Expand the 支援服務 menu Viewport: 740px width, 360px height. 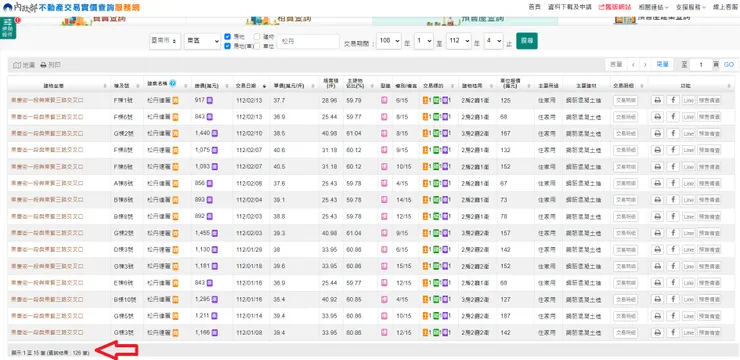pyautogui.click(x=690, y=7)
